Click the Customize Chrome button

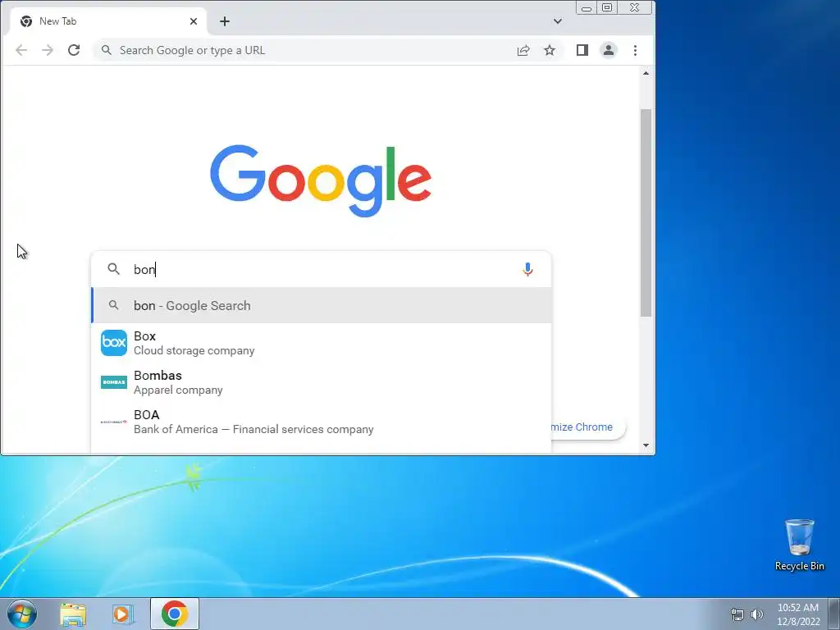(x=587, y=427)
